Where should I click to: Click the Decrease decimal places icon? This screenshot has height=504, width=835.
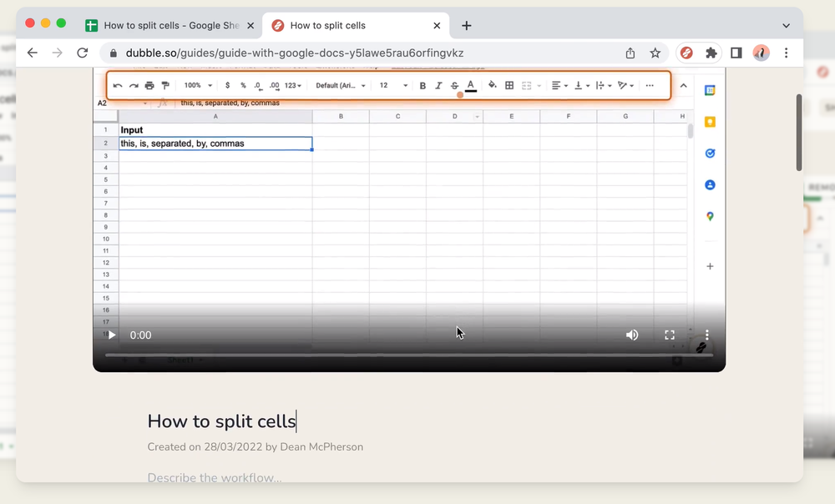(x=258, y=86)
